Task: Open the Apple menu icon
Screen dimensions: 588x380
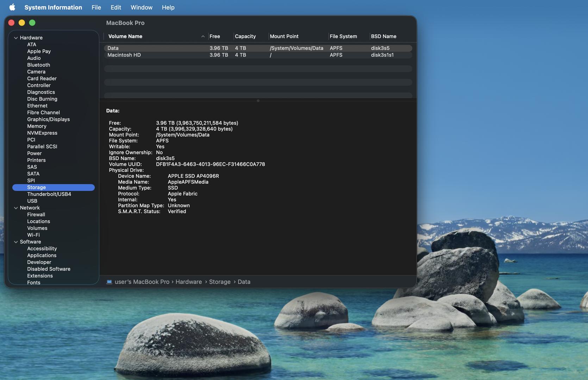Action: point(12,7)
